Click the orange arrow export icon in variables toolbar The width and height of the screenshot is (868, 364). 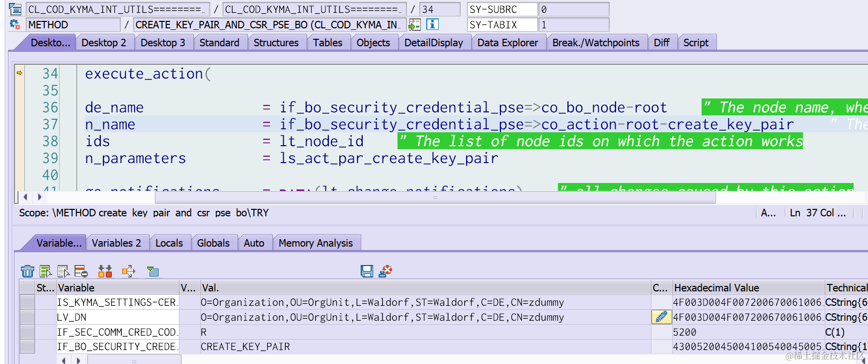[128, 271]
